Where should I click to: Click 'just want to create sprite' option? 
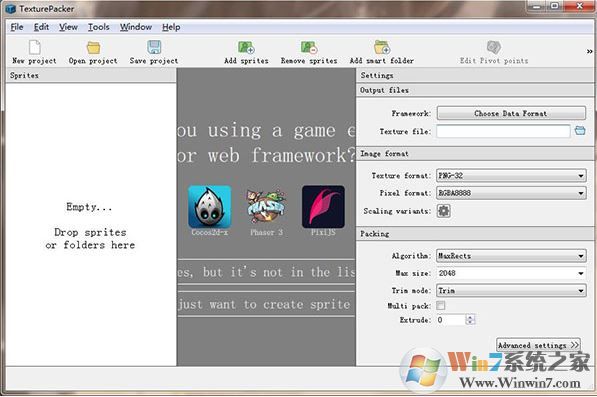(x=267, y=304)
